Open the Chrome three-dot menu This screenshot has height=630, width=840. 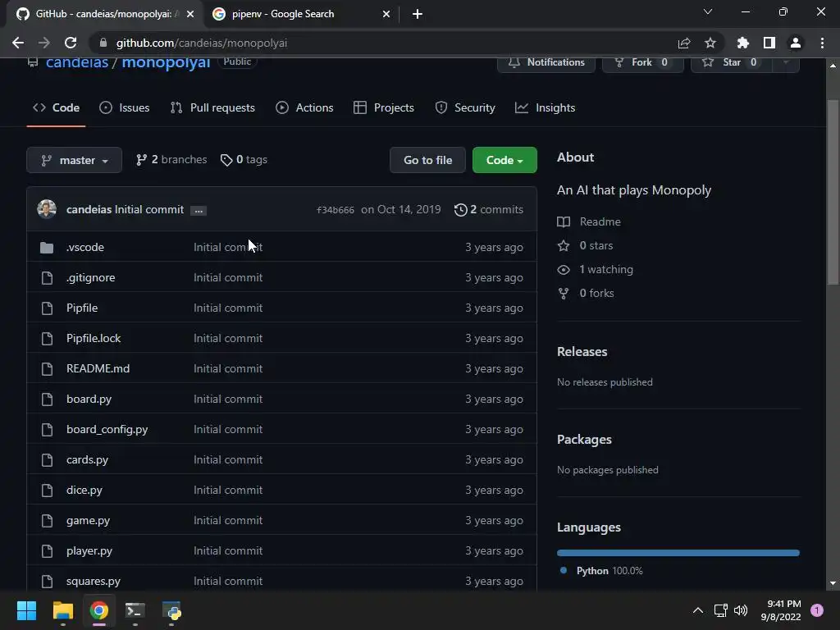822,43
